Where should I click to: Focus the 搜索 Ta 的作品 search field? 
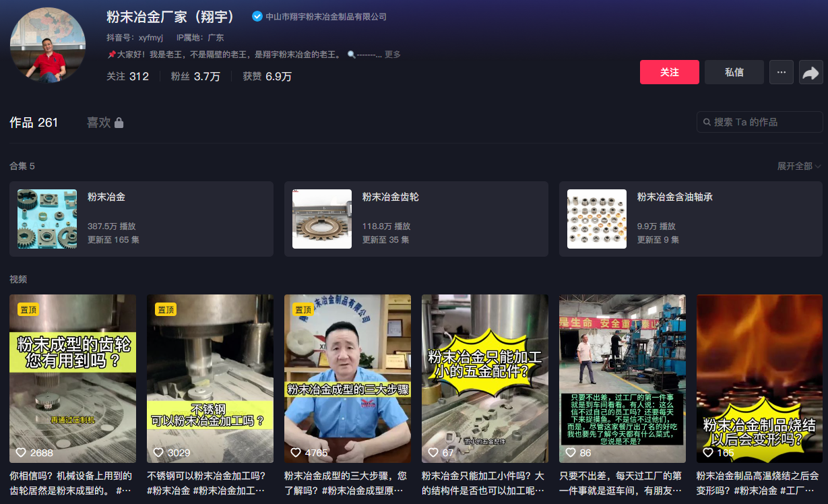click(760, 122)
